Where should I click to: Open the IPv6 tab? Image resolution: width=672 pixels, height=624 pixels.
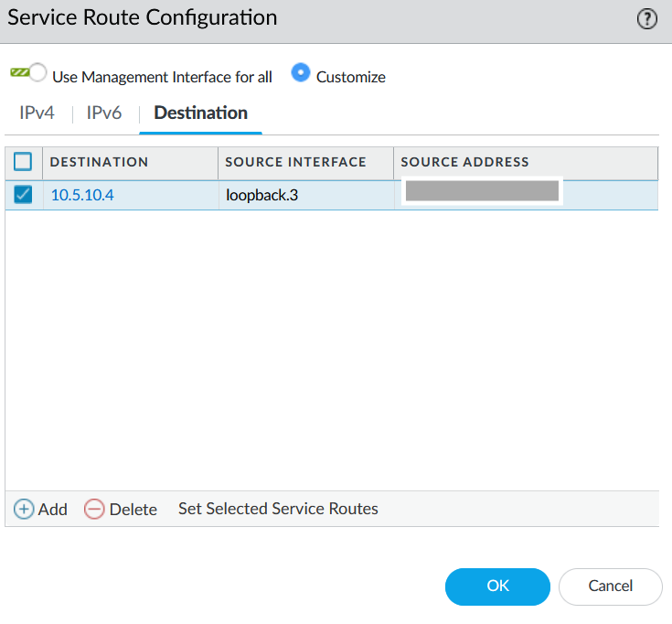pyautogui.click(x=104, y=113)
